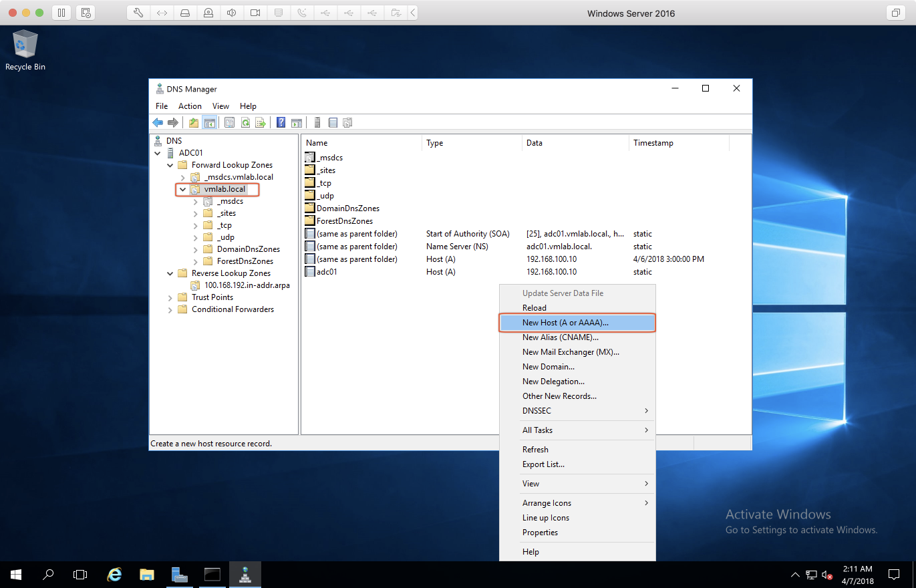This screenshot has height=588, width=916.
Task: Toggle the Show/Hide Console Tree icon
Action: (209, 122)
